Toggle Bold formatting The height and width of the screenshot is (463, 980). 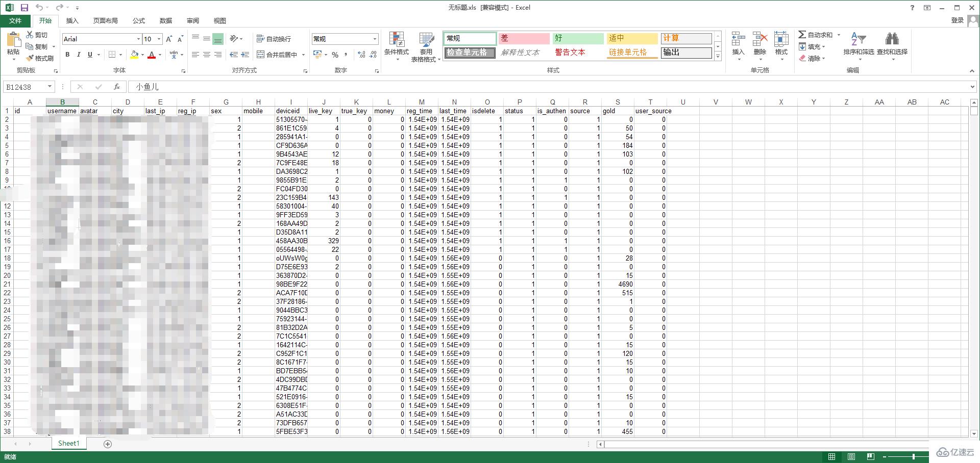pos(67,55)
